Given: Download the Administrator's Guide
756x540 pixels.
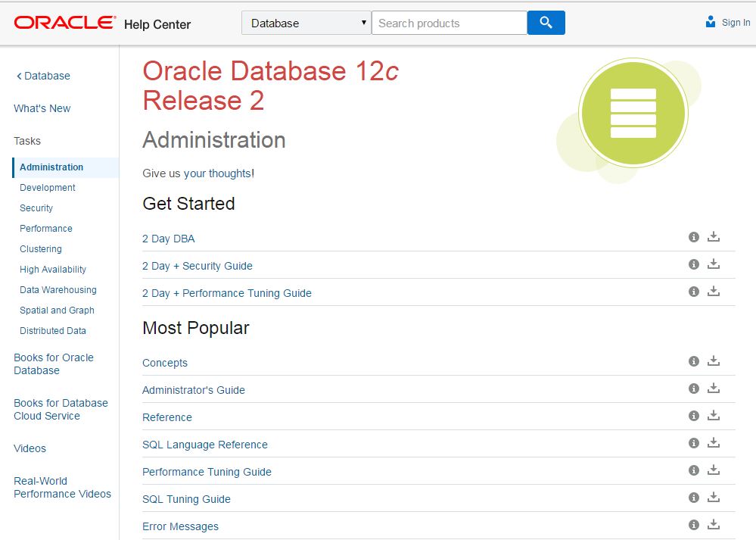Looking at the screenshot, I should (x=714, y=388).
